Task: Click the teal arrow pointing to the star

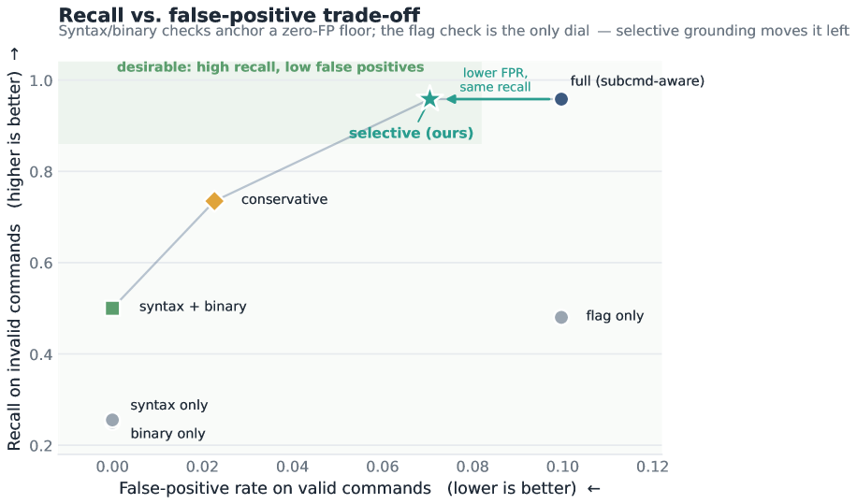Action: click(x=501, y=99)
